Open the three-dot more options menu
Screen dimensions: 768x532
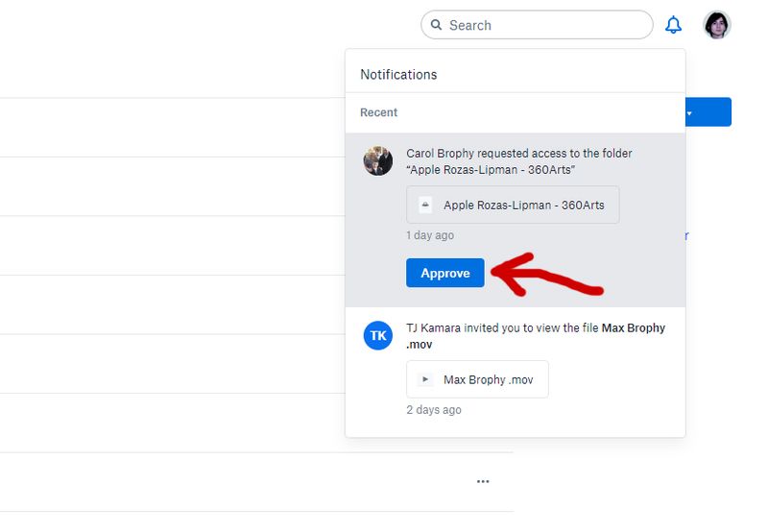coord(483,481)
